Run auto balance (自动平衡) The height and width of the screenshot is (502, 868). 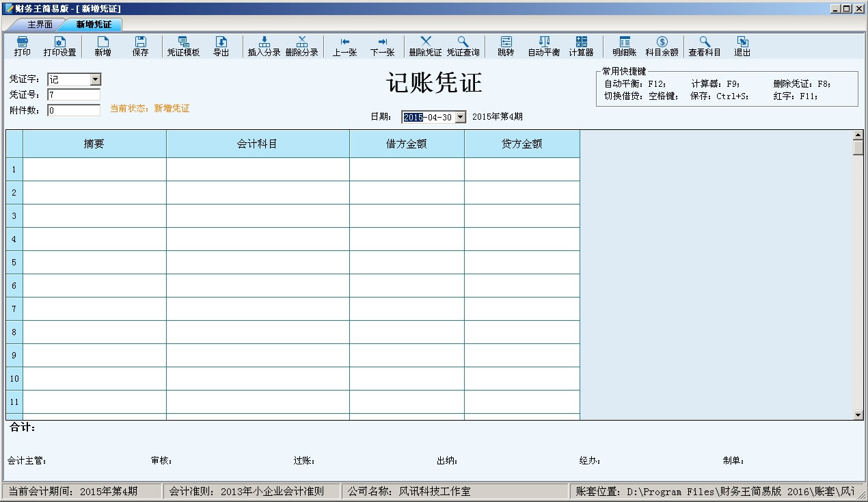[x=543, y=47]
